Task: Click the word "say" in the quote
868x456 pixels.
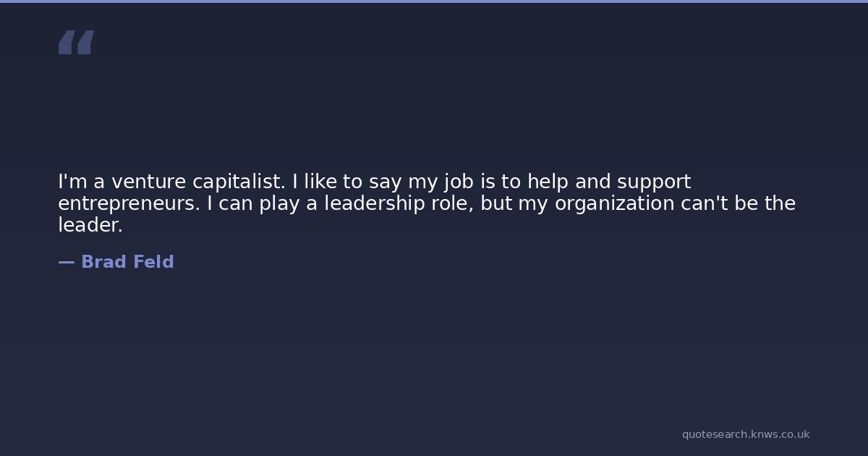Action: click(386, 182)
